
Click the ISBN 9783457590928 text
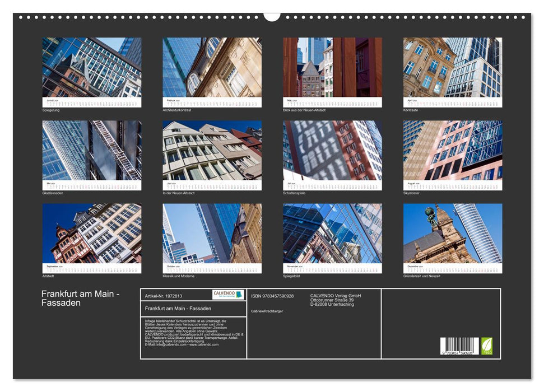click(x=272, y=296)
